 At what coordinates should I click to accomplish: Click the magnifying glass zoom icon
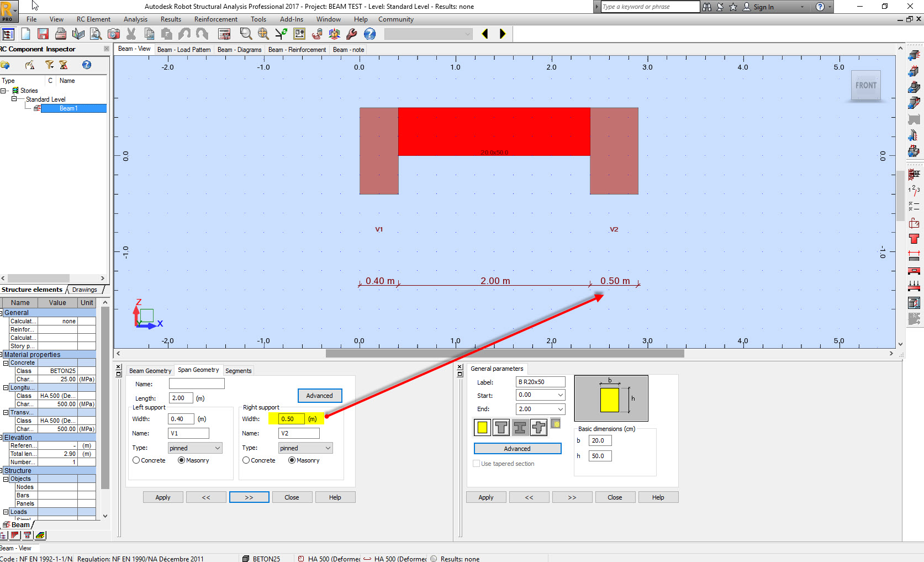point(246,34)
